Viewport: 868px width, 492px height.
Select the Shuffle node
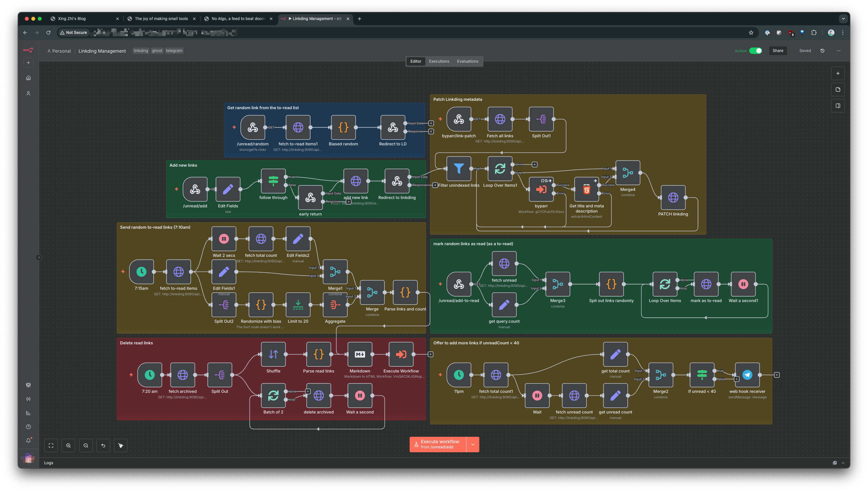pos(273,354)
